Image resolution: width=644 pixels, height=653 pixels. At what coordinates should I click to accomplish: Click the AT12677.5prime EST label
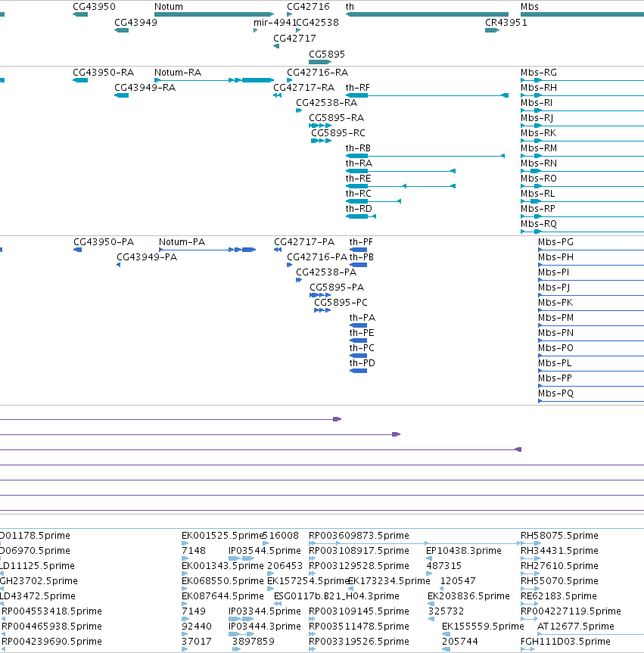576,627
